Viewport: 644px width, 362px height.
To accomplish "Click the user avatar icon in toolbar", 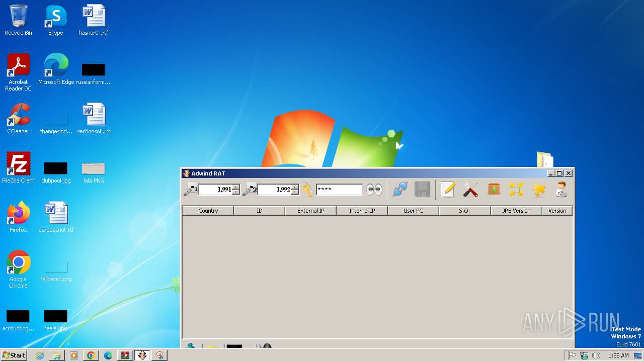I will pos(561,190).
